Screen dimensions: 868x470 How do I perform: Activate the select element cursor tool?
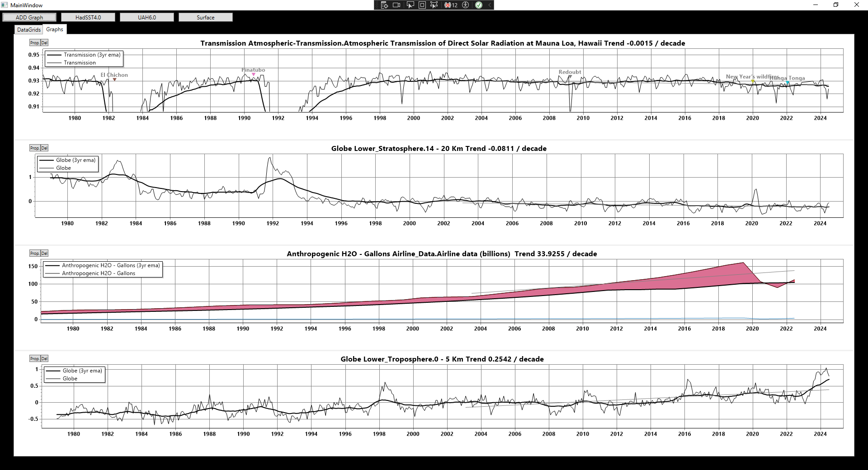coord(410,5)
